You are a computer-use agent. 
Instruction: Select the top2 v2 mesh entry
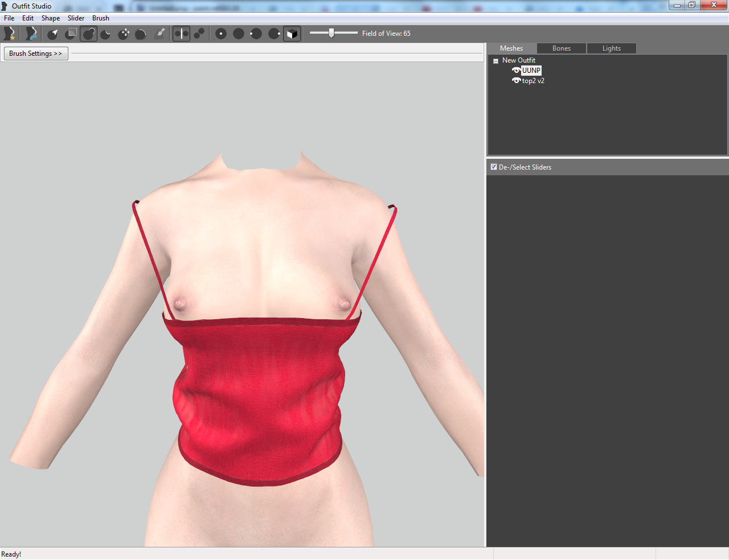(533, 81)
